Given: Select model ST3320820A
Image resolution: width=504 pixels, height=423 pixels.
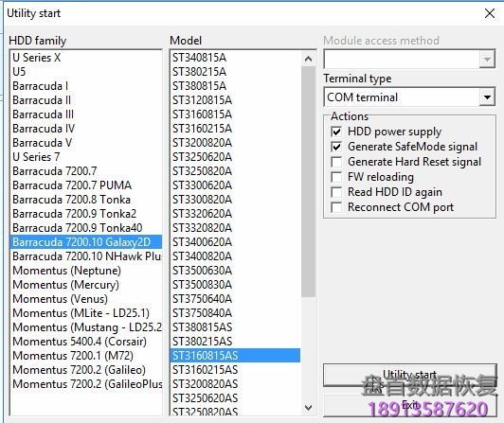Looking at the screenshot, I should point(236,228).
